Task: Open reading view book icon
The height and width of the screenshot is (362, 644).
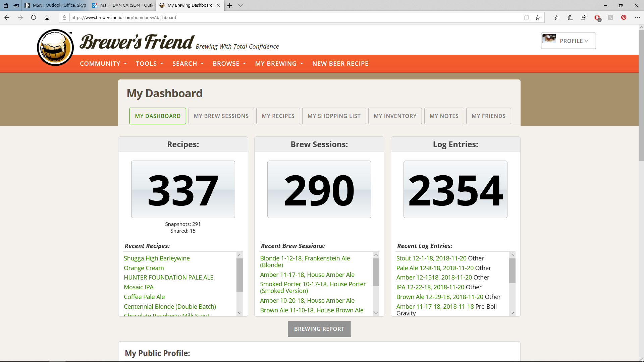Action: click(527, 18)
